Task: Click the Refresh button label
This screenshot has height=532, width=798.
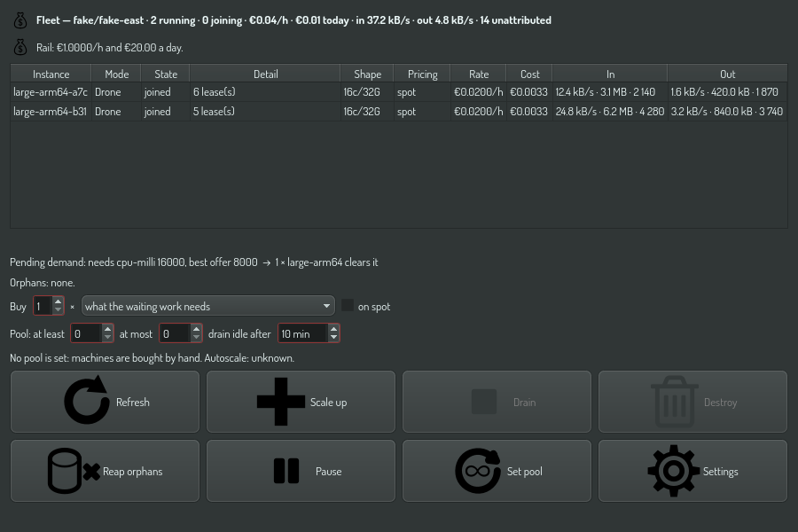Action: click(133, 403)
